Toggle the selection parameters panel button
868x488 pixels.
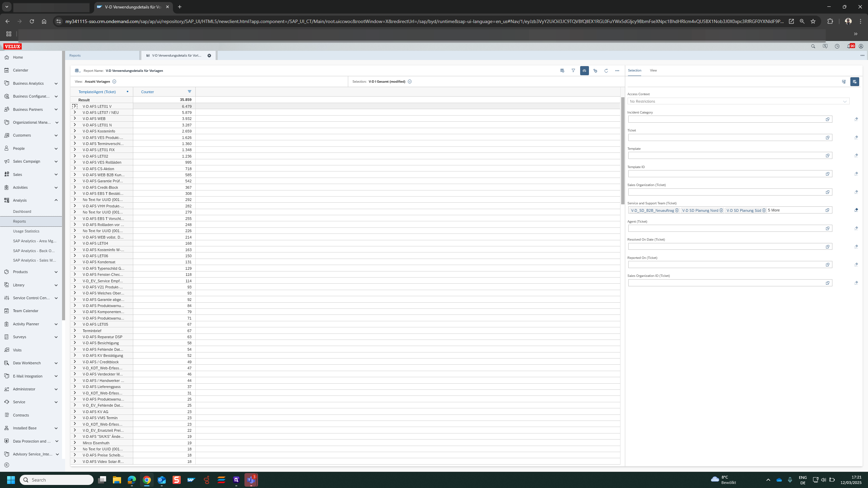coord(584,70)
